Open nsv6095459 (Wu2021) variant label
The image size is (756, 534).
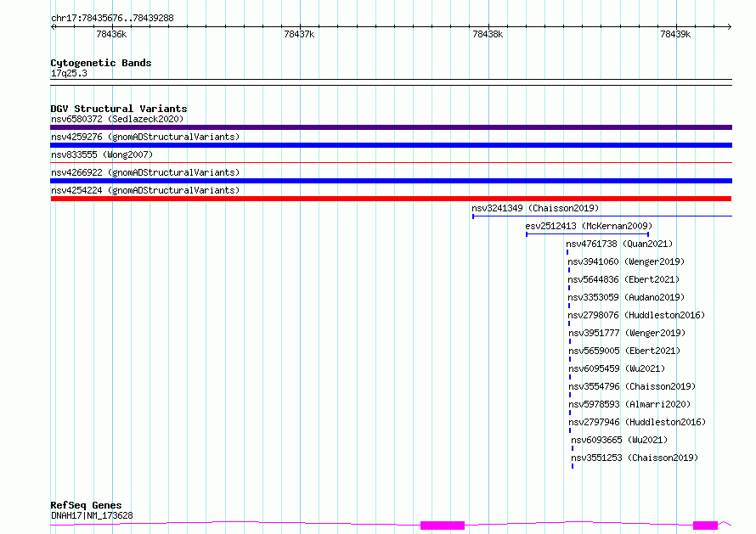click(617, 368)
